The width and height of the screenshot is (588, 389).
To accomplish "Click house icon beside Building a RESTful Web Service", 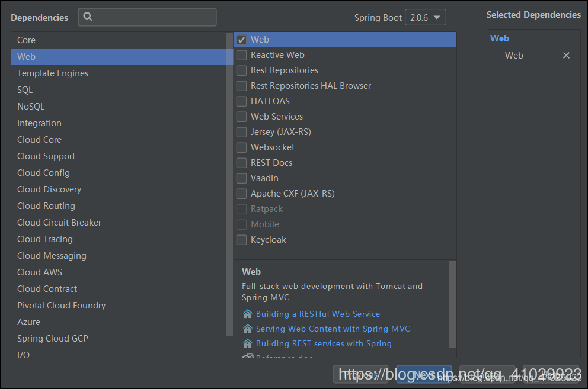I will [248, 314].
